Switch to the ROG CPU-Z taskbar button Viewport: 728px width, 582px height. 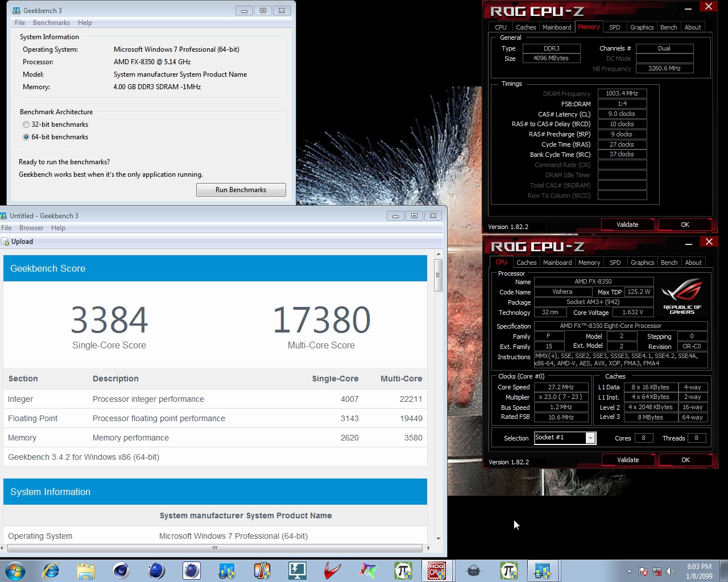(437, 570)
